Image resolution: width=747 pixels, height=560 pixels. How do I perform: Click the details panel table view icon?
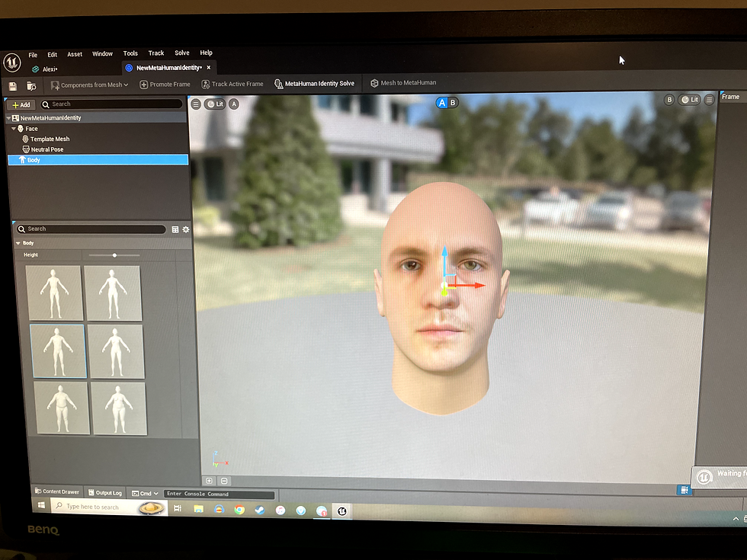click(x=175, y=229)
